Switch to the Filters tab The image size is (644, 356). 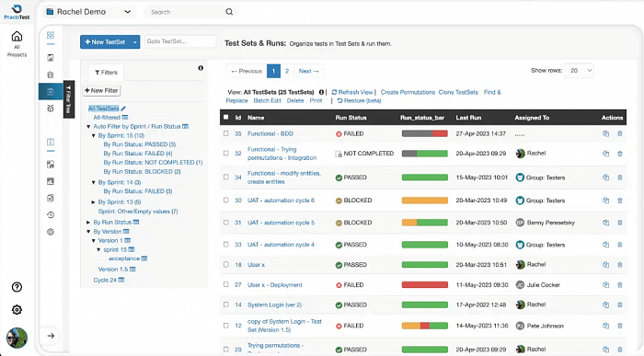(x=107, y=73)
